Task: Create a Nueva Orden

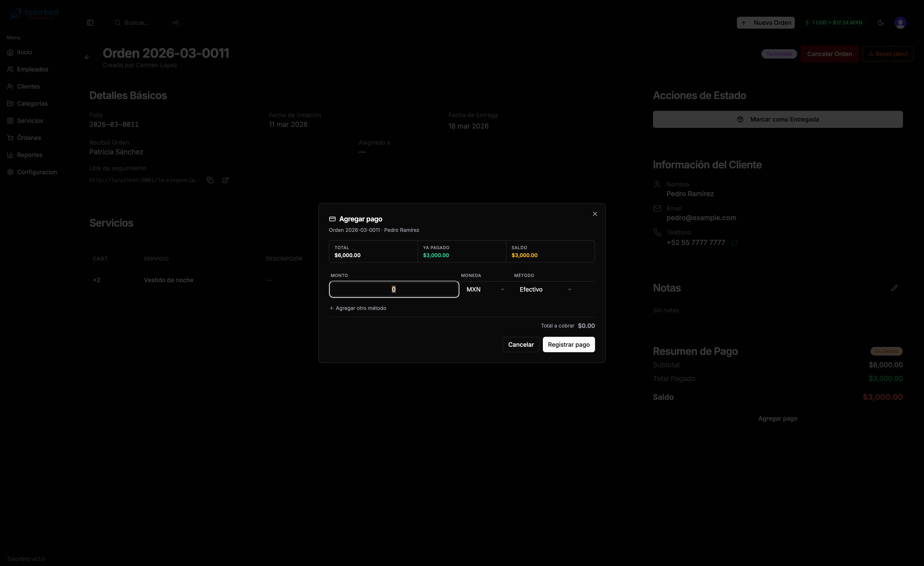Action: pyautogui.click(x=765, y=22)
